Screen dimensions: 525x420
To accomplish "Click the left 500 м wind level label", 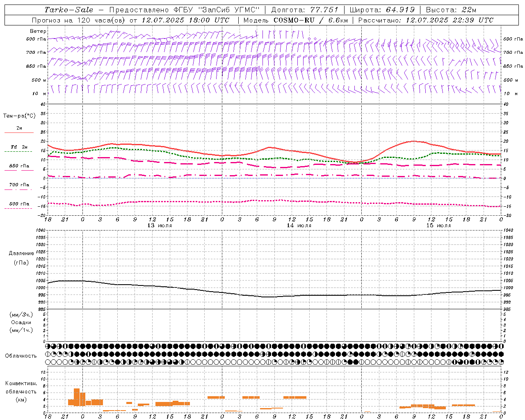I will click(x=39, y=80).
